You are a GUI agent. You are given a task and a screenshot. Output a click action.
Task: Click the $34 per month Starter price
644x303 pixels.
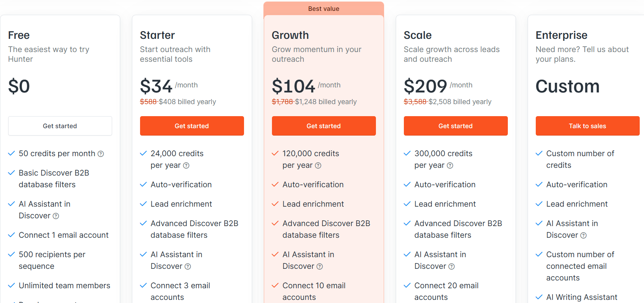click(156, 85)
